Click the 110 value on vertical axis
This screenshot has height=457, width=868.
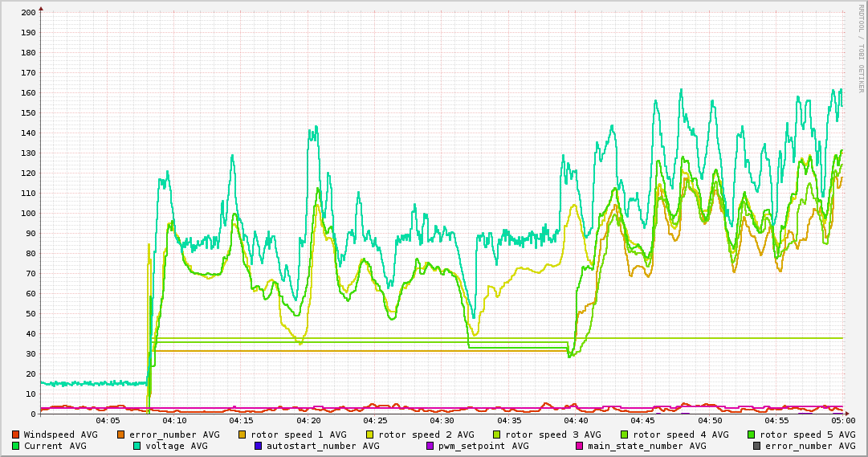click(29, 194)
